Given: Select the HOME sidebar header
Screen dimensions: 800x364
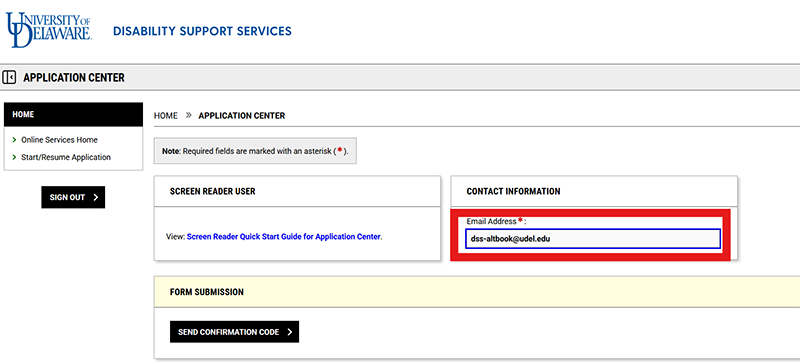Looking at the screenshot, I should pos(73,114).
